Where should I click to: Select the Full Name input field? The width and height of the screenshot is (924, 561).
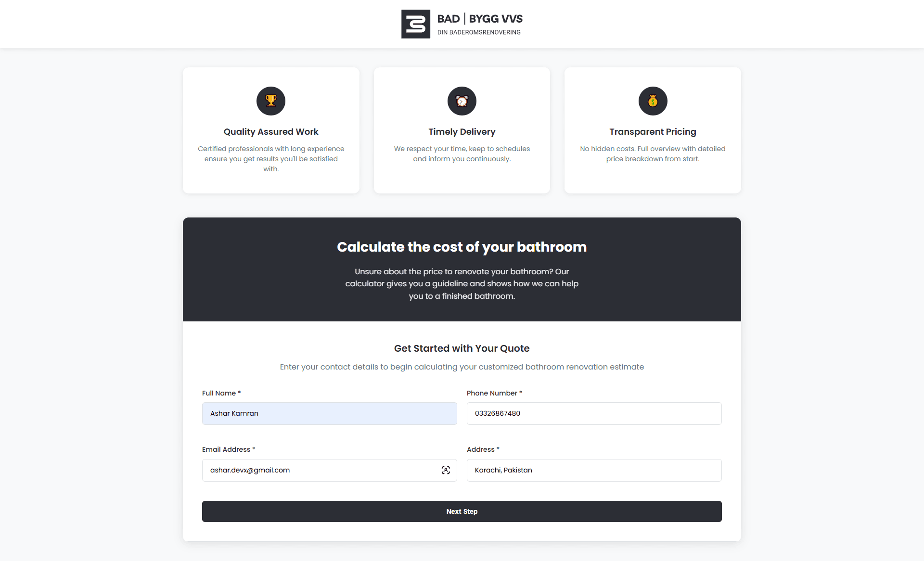click(x=330, y=413)
